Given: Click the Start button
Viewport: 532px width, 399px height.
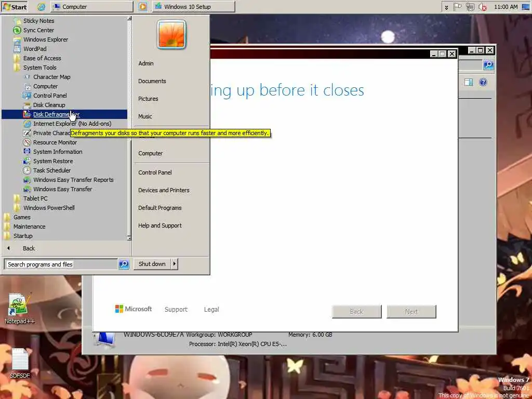Looking at the screenshot, I should (x=14, y=7).
